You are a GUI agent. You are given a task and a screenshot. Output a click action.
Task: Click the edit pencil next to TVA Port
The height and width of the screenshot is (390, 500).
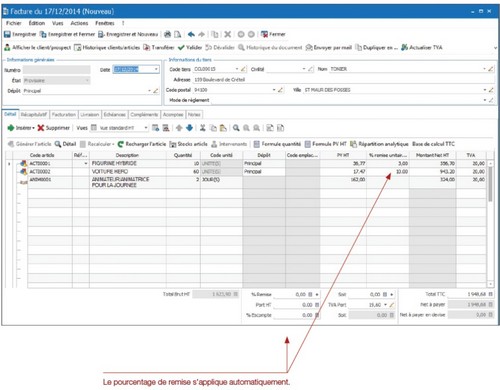coord(392,305)
